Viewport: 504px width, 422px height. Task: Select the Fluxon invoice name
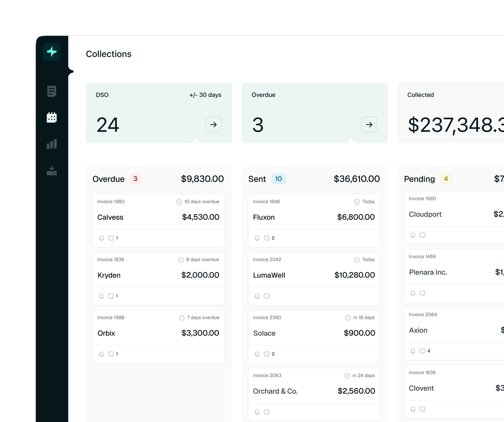(x=264, y=217)
